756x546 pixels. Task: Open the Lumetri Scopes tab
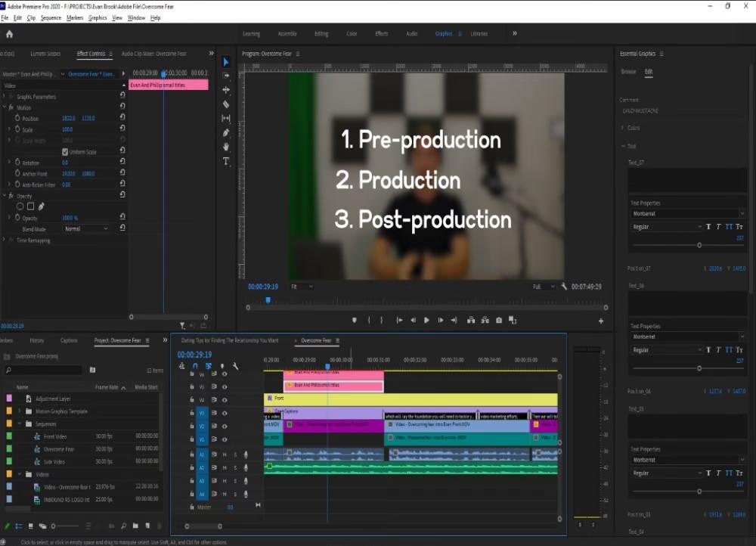pyautogui.click(x=45, y=54)
